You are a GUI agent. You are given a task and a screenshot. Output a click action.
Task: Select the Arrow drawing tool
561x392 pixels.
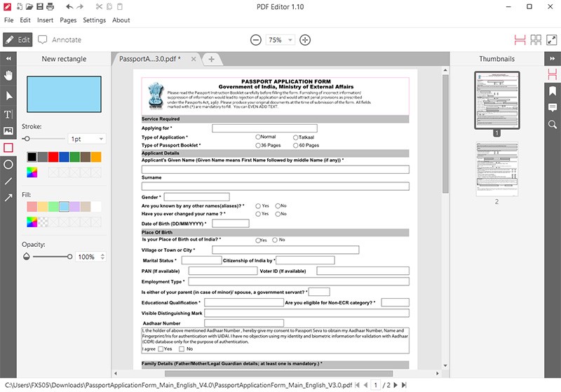click(8, 198)
